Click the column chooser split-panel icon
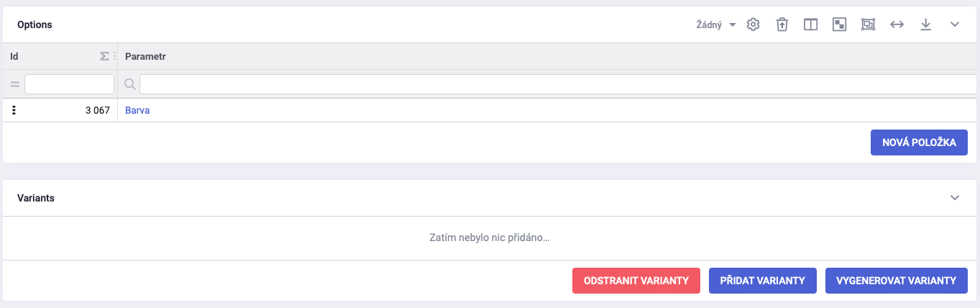 pos(810,24)
